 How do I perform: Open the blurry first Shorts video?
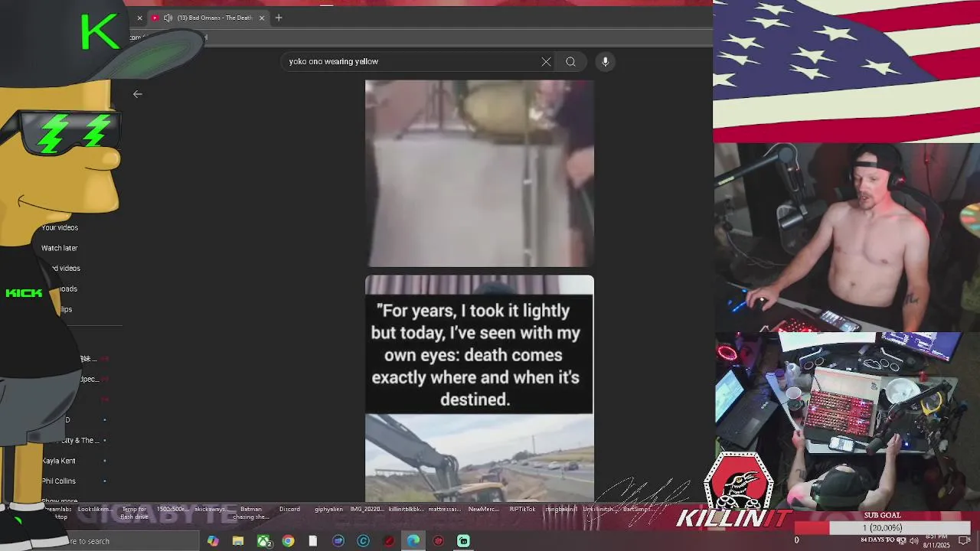tap(479, 174)
